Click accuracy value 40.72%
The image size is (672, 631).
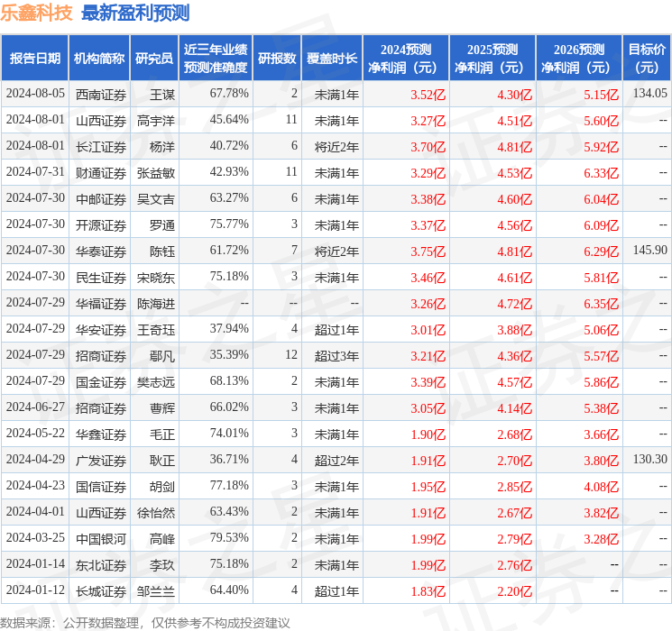(x=229, y=146)
